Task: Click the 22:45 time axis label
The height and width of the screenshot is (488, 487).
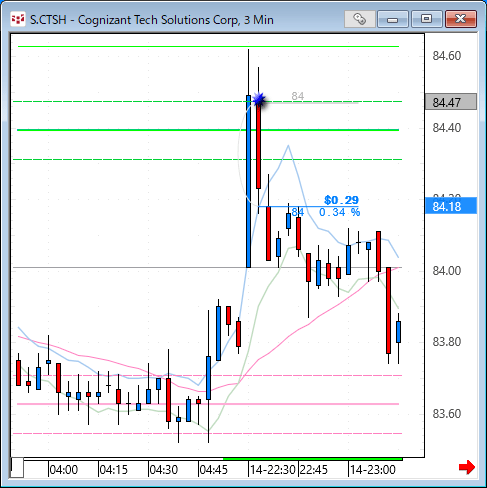Action: pyautogui.click(x=314, y=470)
